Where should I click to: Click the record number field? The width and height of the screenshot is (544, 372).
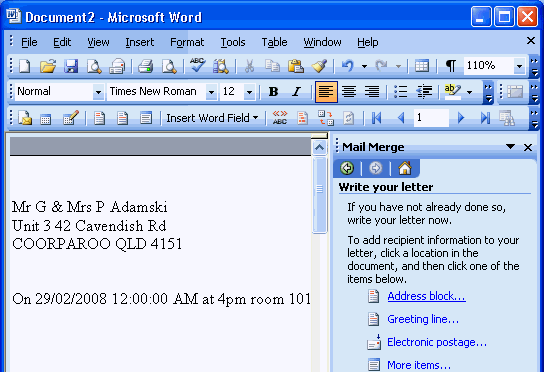[x=431, y=118]
